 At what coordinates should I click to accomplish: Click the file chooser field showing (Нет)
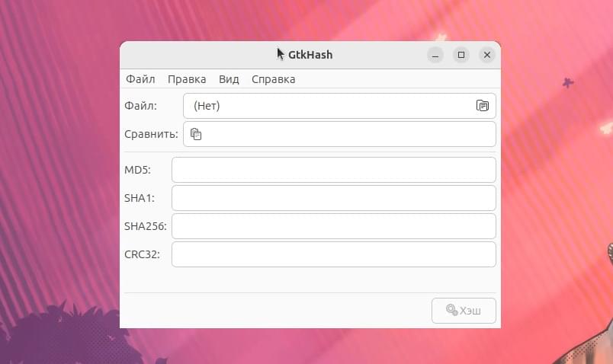coord(339,106)
